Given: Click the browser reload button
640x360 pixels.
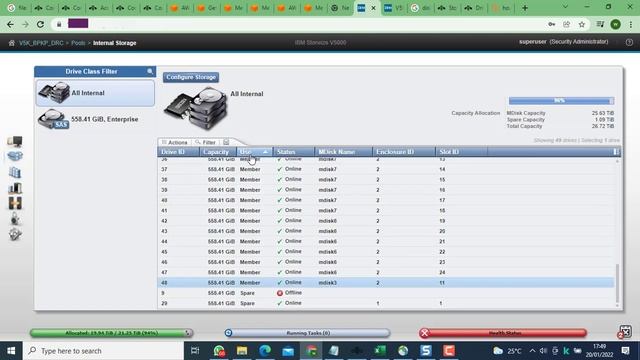Looking at the screenshot, I should click(x=40, y=24).
